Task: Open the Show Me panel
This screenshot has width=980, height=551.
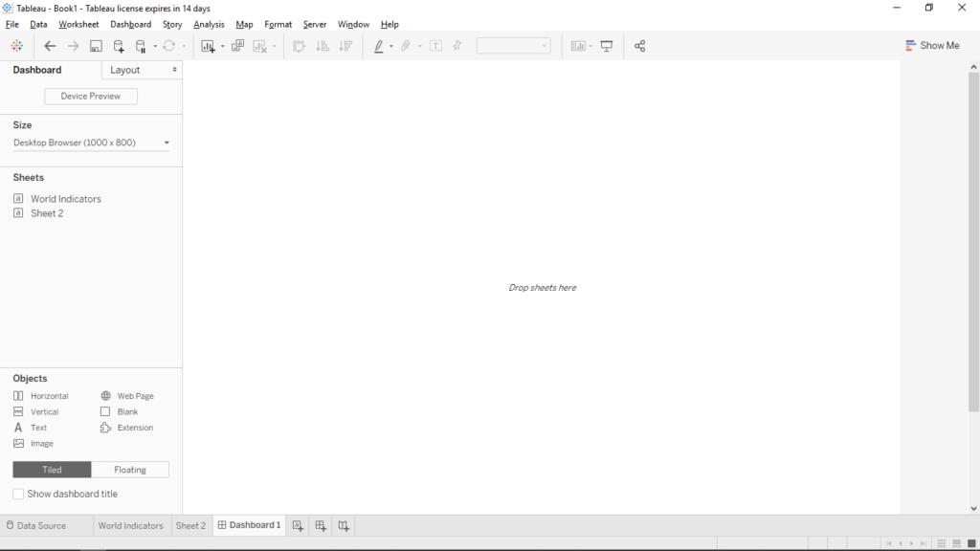Action: [932, 45]
